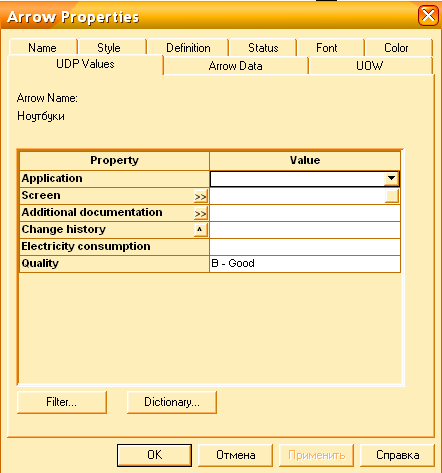442x473 pixels.
Task: Click the small button in Screen value cell
Action: tap(392, 196)
